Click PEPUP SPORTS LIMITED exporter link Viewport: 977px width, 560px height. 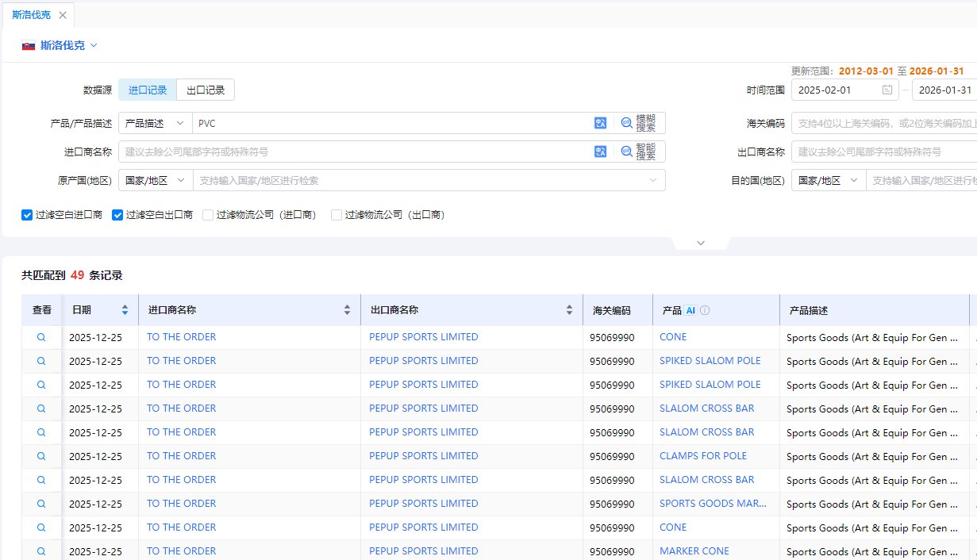point(423,336)
